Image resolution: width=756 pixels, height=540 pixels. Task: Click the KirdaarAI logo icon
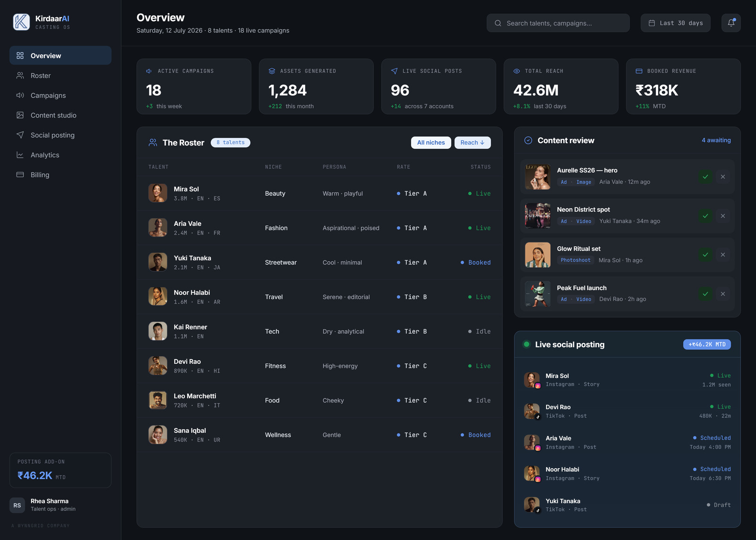click(21, 22)
